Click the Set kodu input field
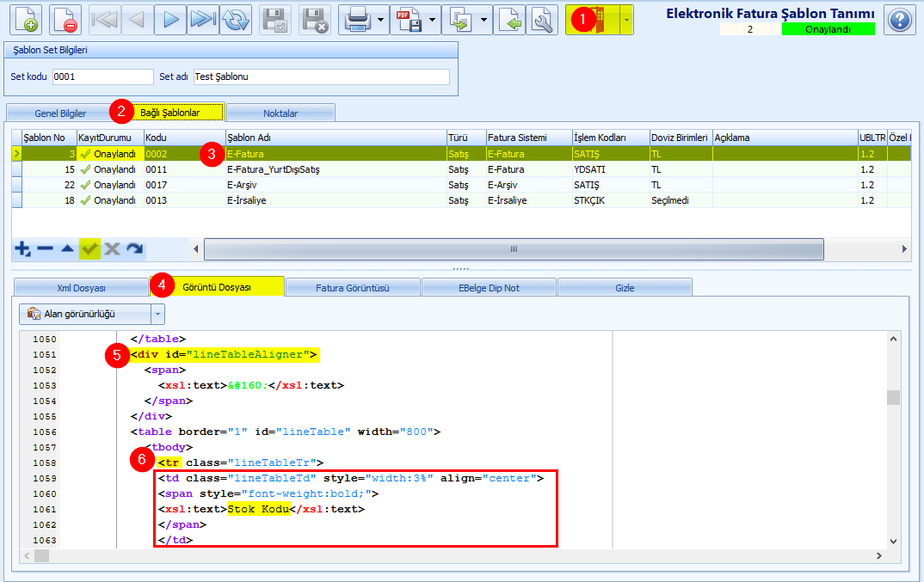The image size is (924, 582). [x=102, y=77]
